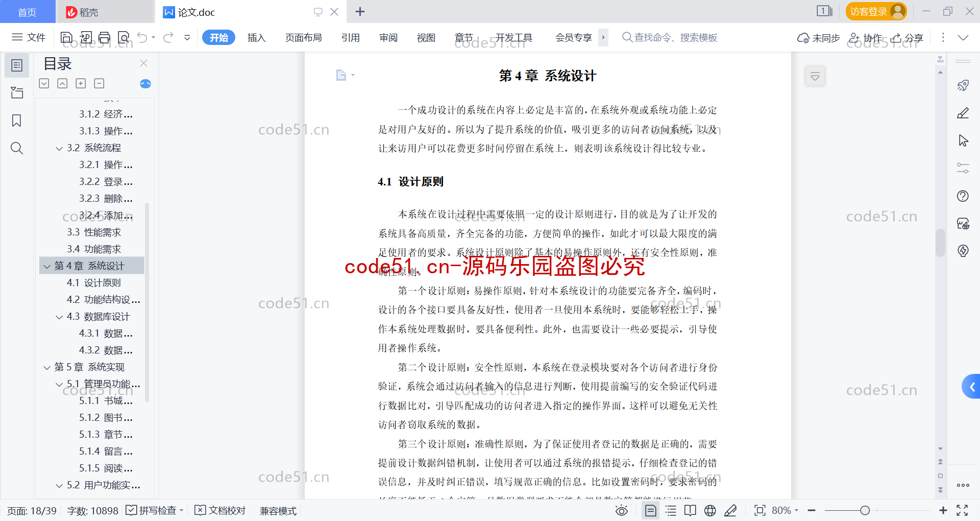Switch to outline view in status bar
Viewport: 980px width, 521px height.
pyautogui.click(x=671, y=510)
